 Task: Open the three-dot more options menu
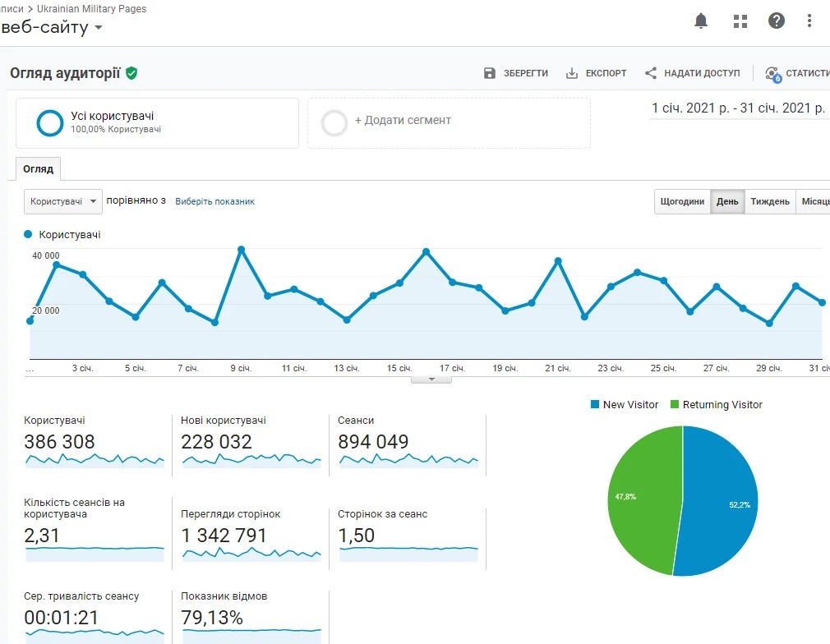pos(810,21)
